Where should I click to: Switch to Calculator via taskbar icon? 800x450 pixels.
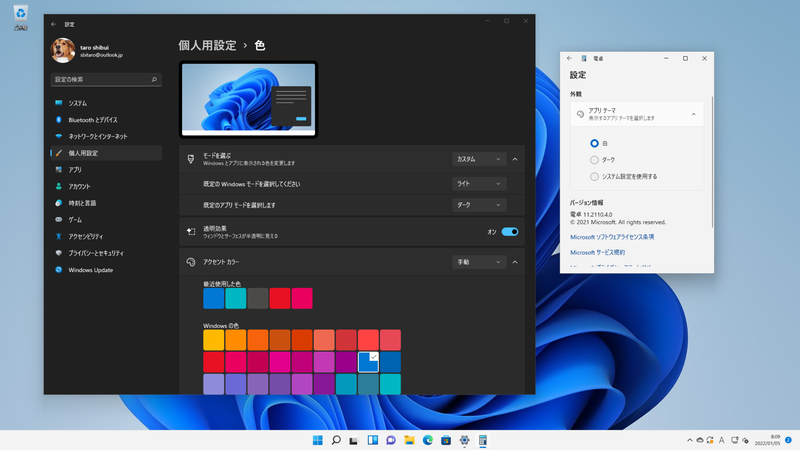point(483,440)
